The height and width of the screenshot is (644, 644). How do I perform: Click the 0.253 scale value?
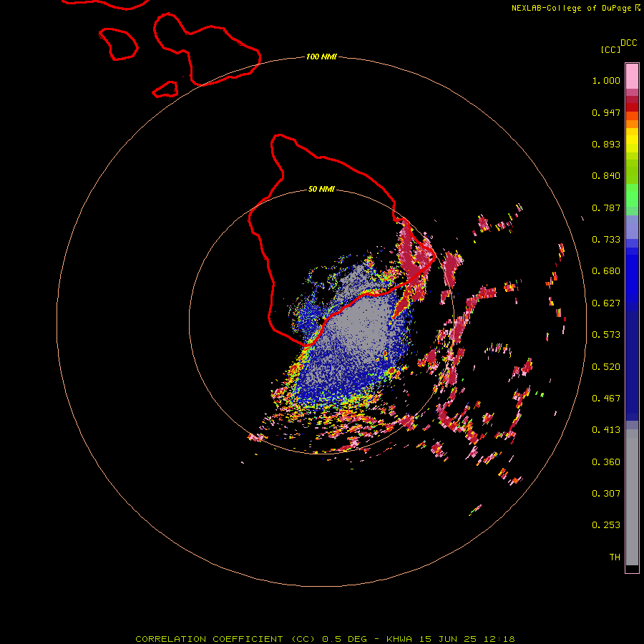point(606,525)
